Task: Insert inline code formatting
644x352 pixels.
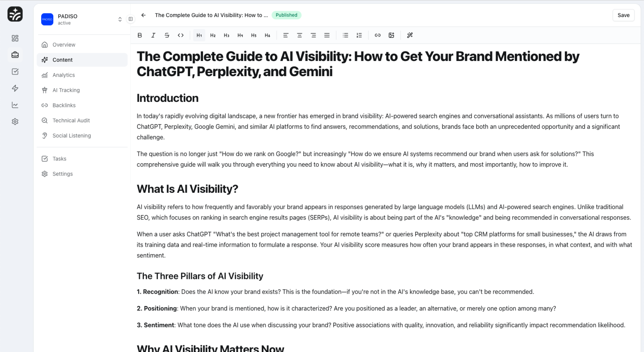Action: tap(180, 35)
